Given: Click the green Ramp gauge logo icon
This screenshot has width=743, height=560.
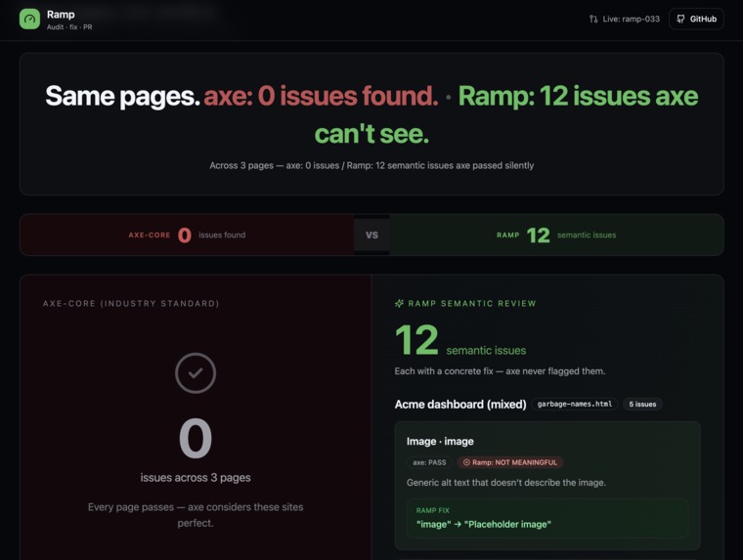Looking at the screenshot, I should click(29, 19).
